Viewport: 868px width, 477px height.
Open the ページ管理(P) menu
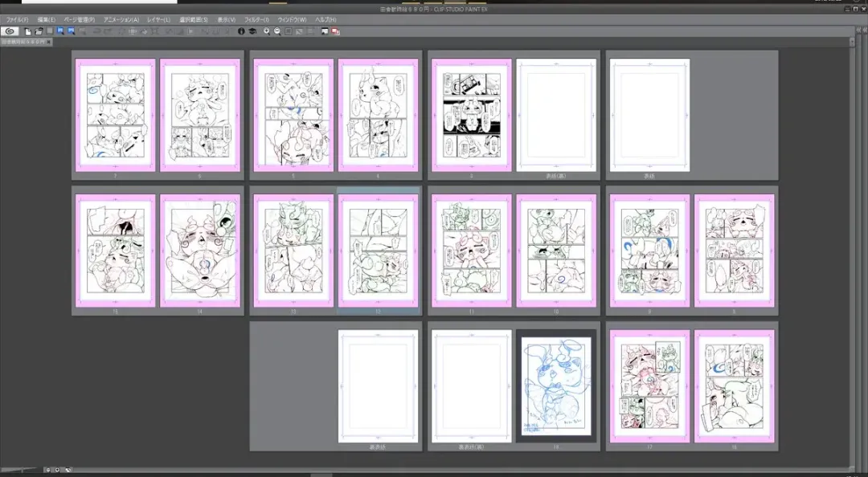pos(79,19)
